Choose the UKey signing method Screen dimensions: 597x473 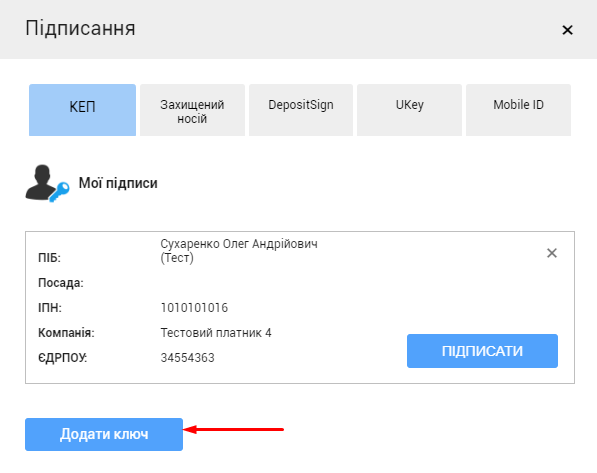(x=409, y=110)
